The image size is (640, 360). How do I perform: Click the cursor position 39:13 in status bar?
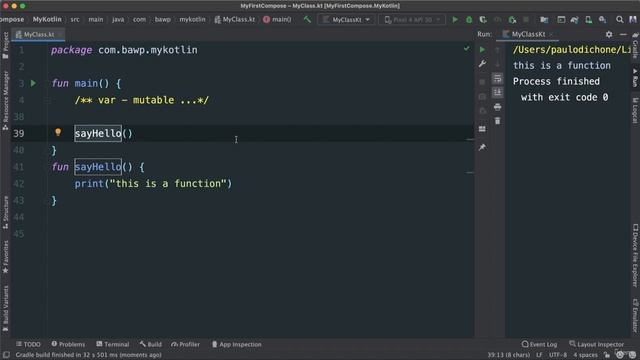pyautogui.click(x=509, y=355)
